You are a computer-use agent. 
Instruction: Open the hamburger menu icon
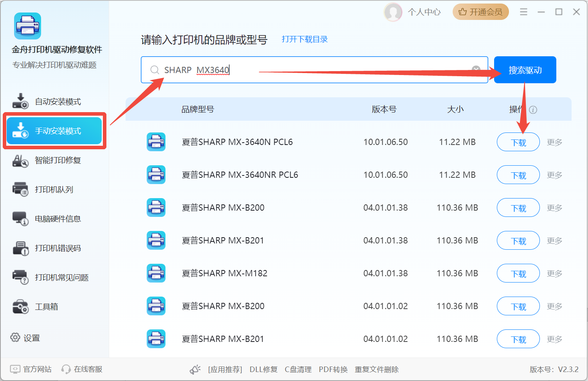(x=523, y=12)
